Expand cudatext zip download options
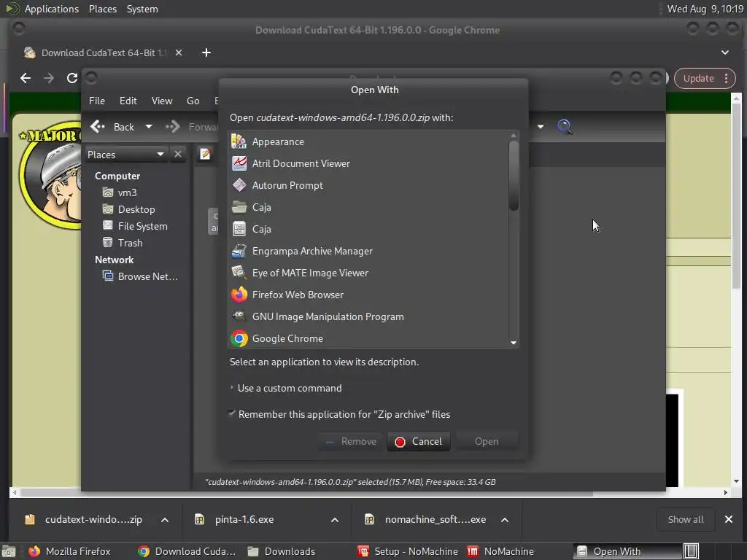Image resolution: width=747 pixels, height=560 pixels. tap(165, 519)
